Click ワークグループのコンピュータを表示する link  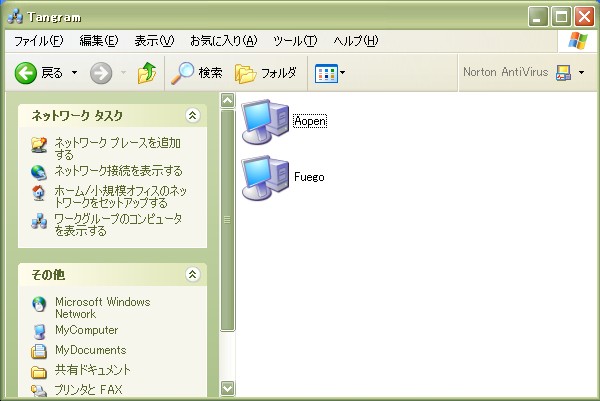point(118,225)
